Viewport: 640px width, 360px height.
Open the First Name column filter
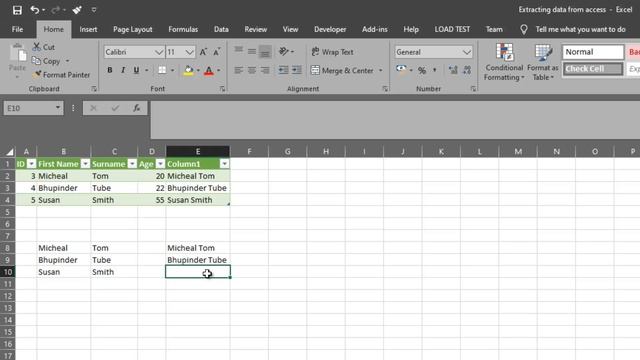(85, 164)
